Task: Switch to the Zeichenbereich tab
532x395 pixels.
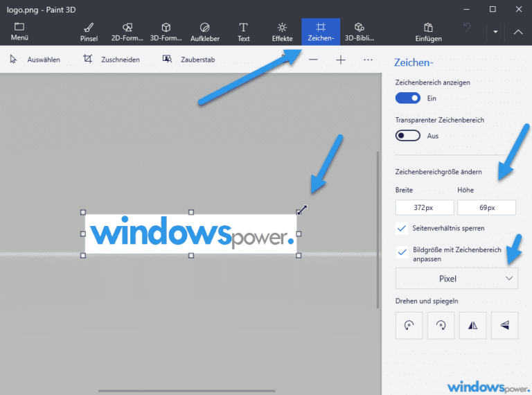Action: point(321,32)
